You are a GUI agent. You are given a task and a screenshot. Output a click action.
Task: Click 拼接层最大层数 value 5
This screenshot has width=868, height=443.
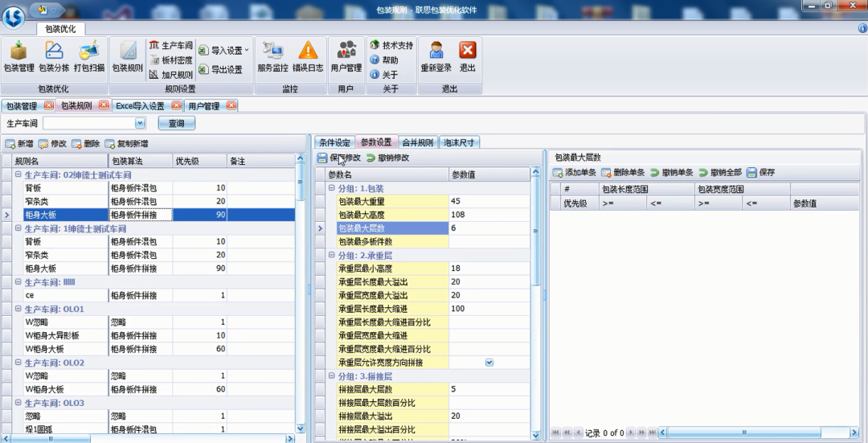489,389
